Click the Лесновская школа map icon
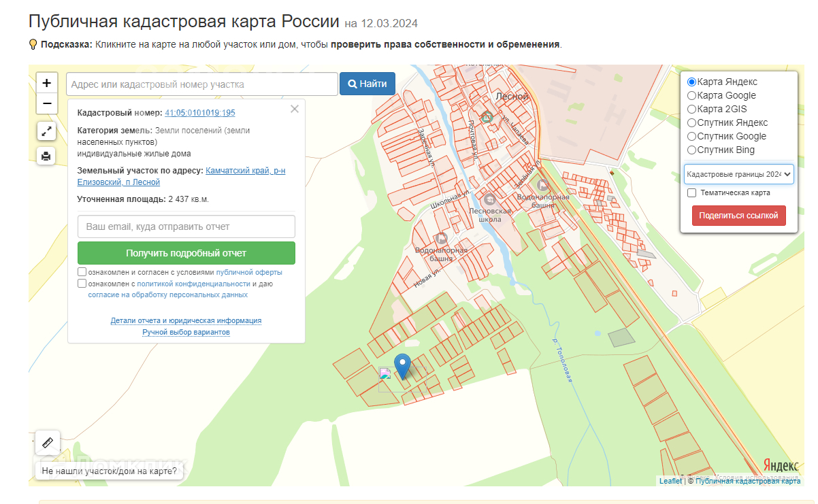 pos(489,199)
